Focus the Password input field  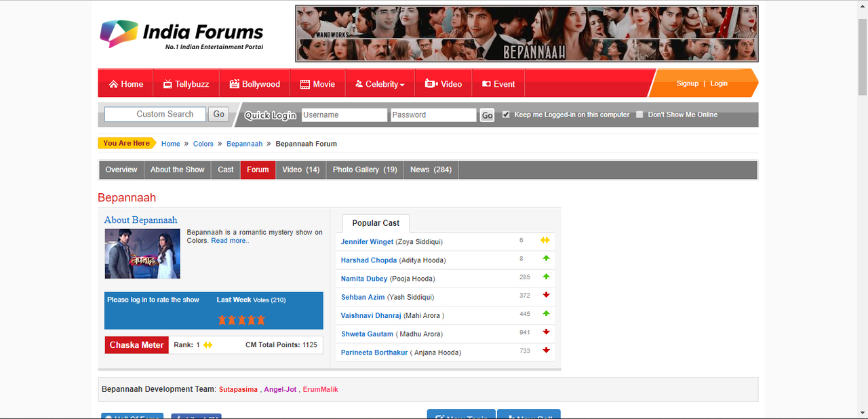[x=434, y=115]
